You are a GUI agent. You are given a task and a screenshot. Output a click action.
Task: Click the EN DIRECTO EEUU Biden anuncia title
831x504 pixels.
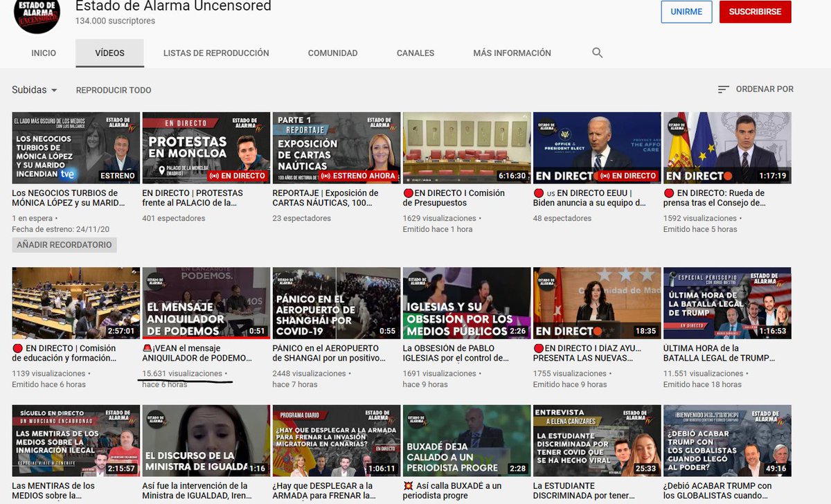click(x=589, y=198)
